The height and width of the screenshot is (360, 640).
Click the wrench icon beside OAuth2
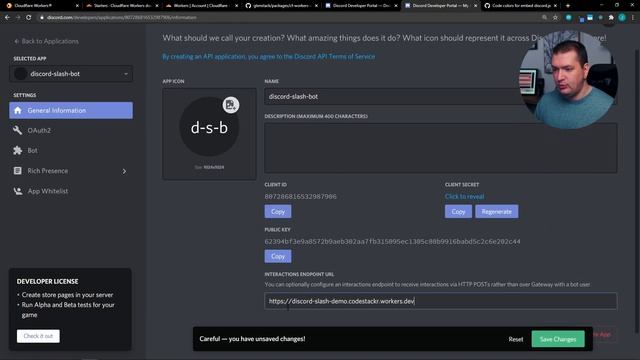(x=18, y=131)
